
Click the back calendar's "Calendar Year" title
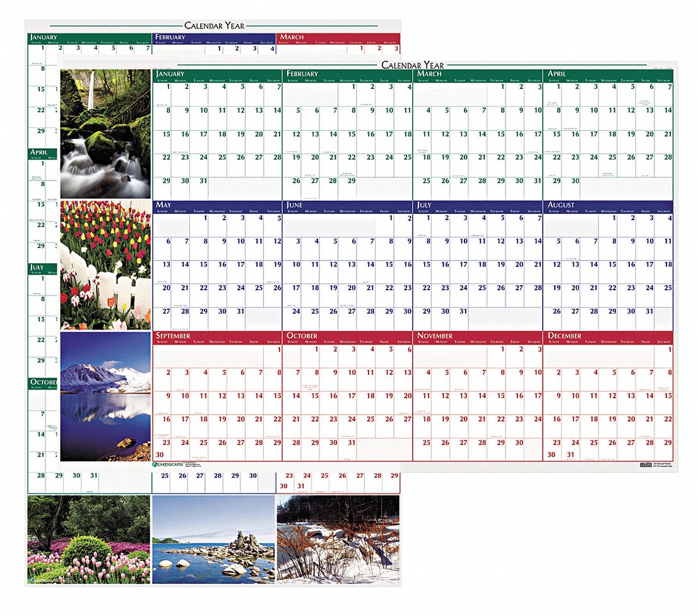point(215,26)
